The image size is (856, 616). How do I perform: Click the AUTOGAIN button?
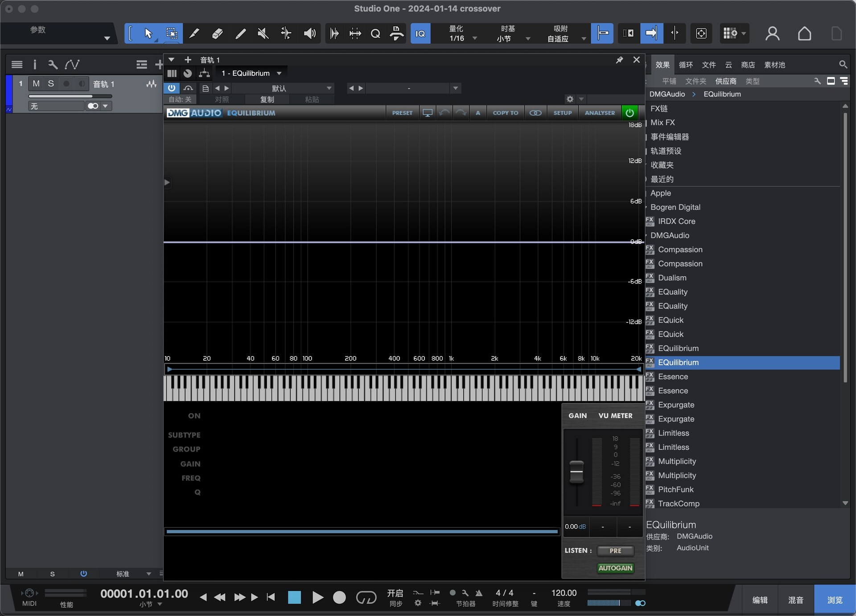(615, 568)
